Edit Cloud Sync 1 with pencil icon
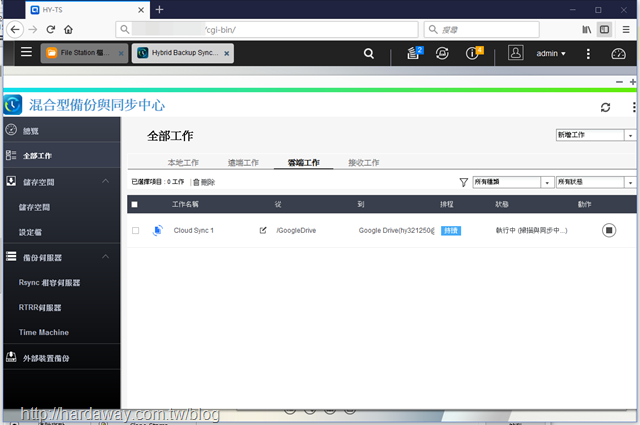640x425 pixels. point(263,230)
